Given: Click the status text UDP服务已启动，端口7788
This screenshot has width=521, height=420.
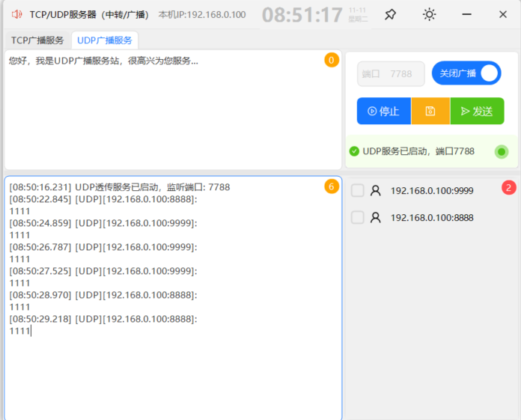Looking at the screenshot, I should point(418,151).
